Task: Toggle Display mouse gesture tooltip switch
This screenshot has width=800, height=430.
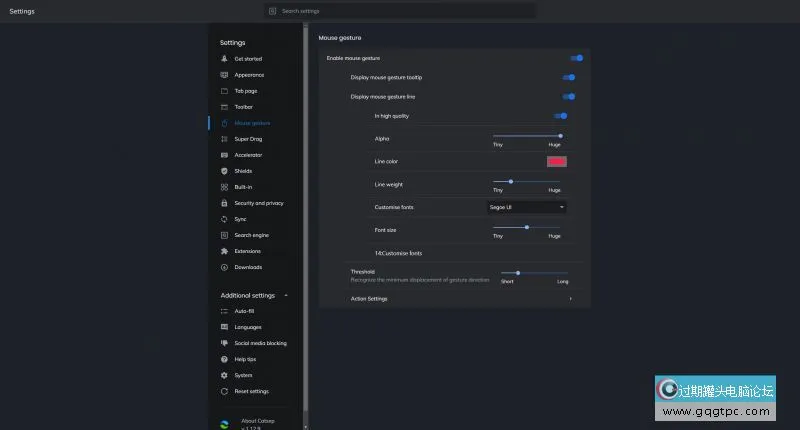Action: point(568,77)
